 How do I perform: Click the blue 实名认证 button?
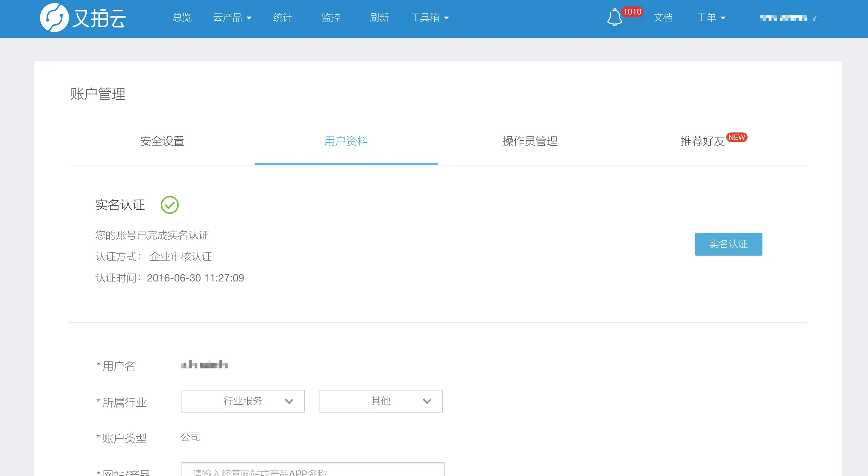(x=728, y=244)
